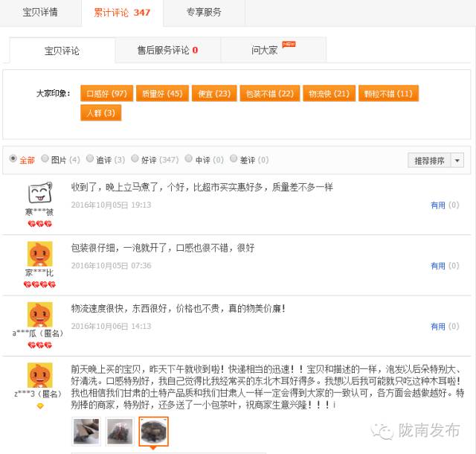Click avatar of anonymous reviewer a***瓜

[x=39, y=314]
